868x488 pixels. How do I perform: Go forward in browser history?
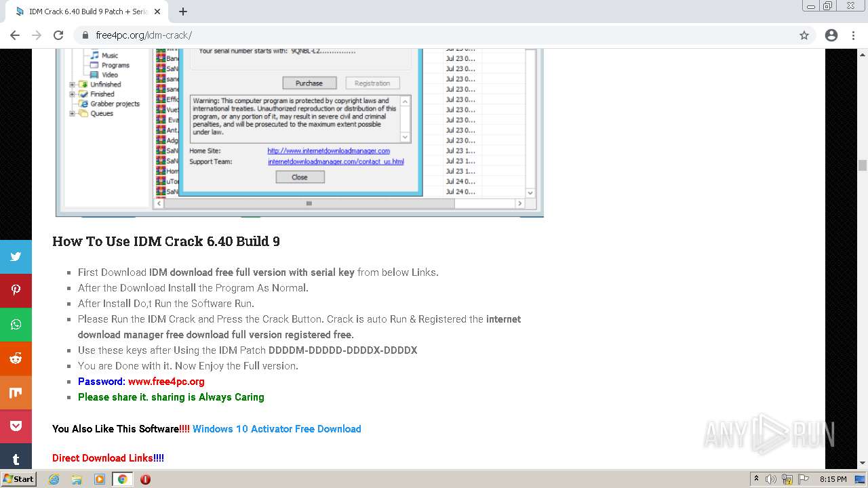tap(37, 35)
